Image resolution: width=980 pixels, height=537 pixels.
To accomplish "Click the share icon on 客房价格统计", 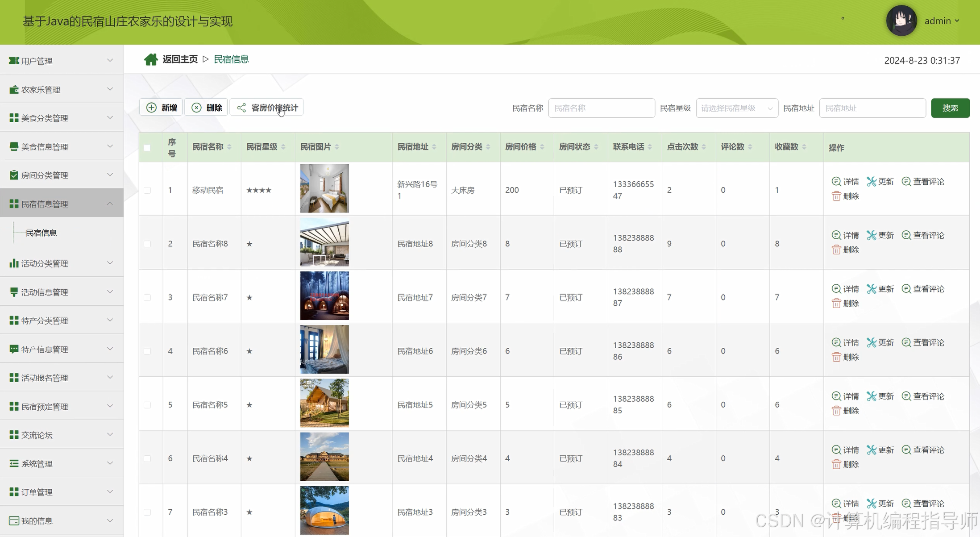I will coord(241,108).
